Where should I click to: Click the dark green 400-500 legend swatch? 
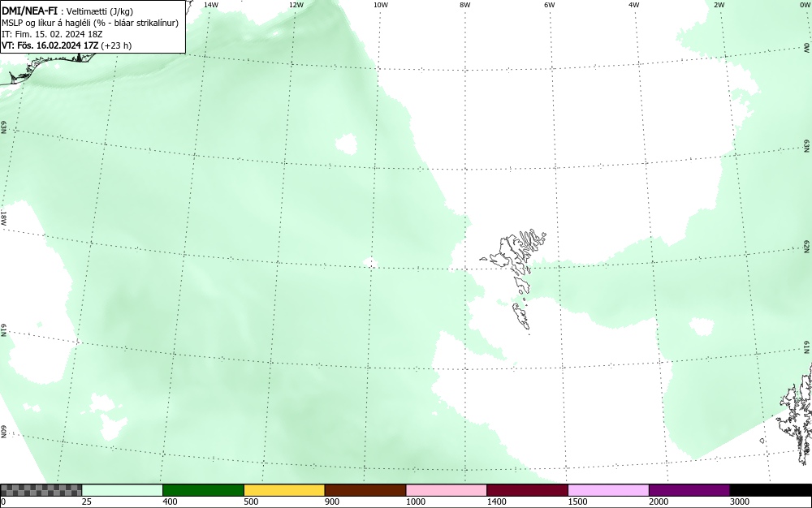click(x=203, y=490)
